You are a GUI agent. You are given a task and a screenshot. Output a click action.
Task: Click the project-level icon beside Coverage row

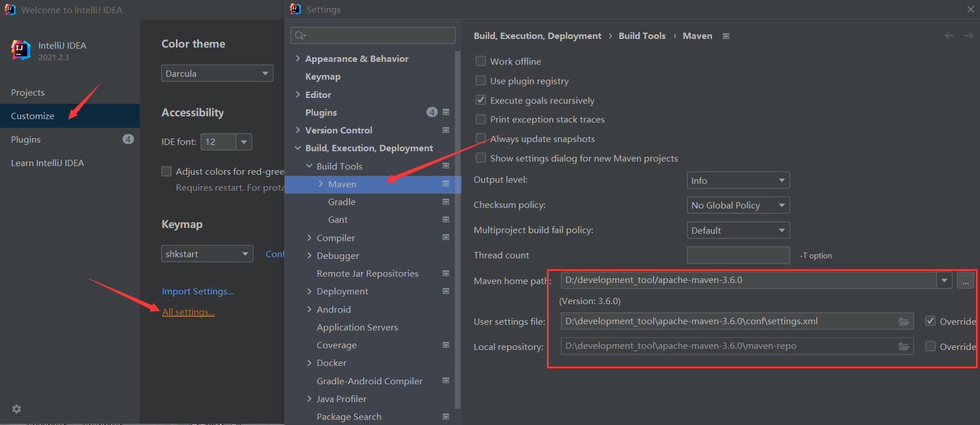point(446,345)
